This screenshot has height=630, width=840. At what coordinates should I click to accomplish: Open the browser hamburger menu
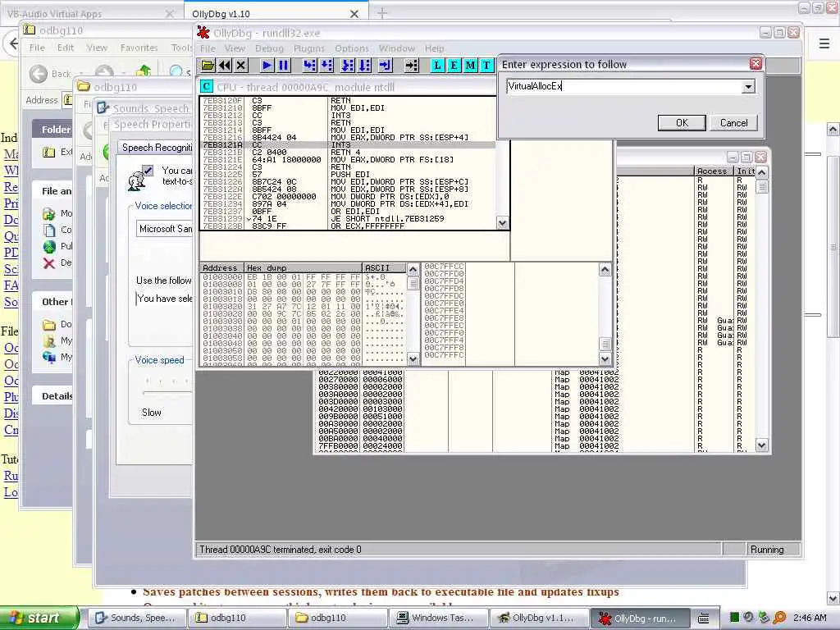click(824, 43)
